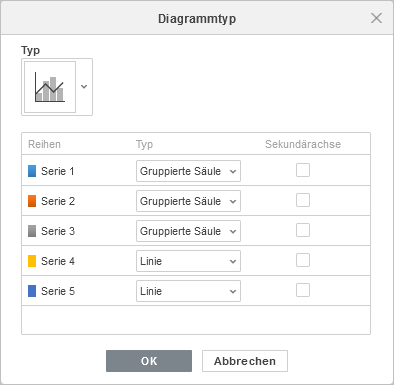Click the blue Serie 1 color swatch
Screen dimensions: 394x385
32,171
